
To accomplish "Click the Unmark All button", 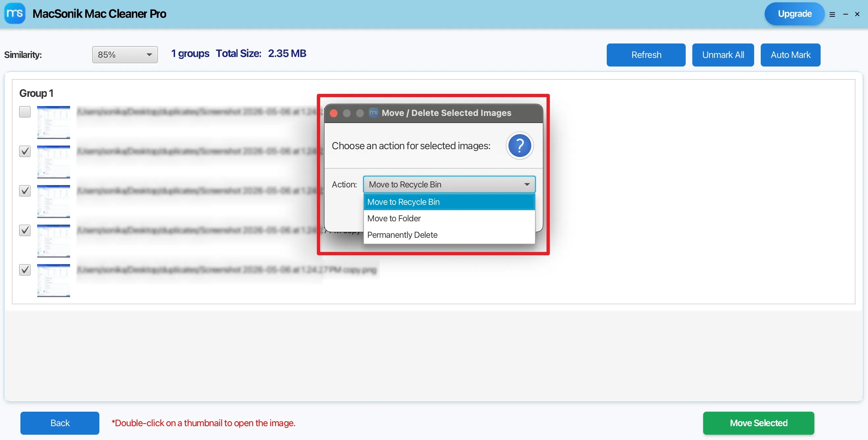I will click(x=723, y=55).
